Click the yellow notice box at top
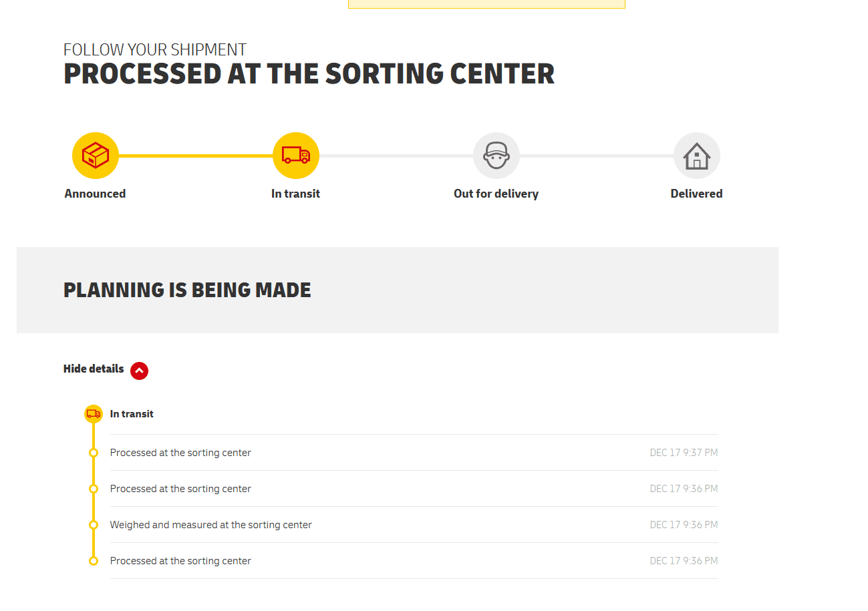The height and width of the screenshot is (611, 868). pyautogui.click(x=486, y=4)
